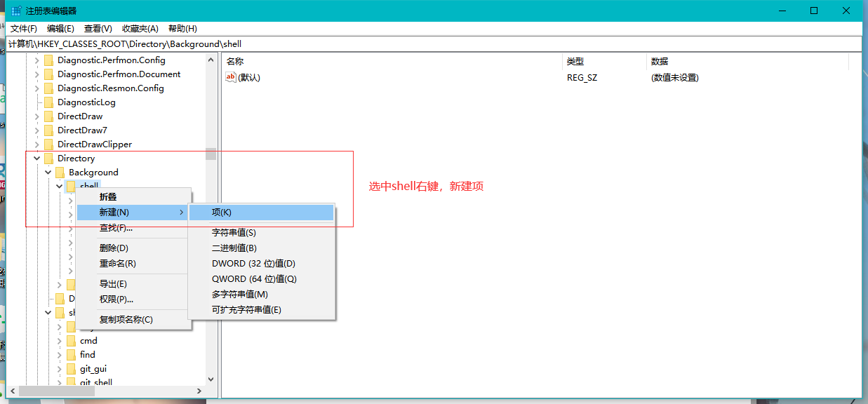This screenshot has width=868, height=404.
Task: Expand the git_gui node
Action: tap(60, 369)
